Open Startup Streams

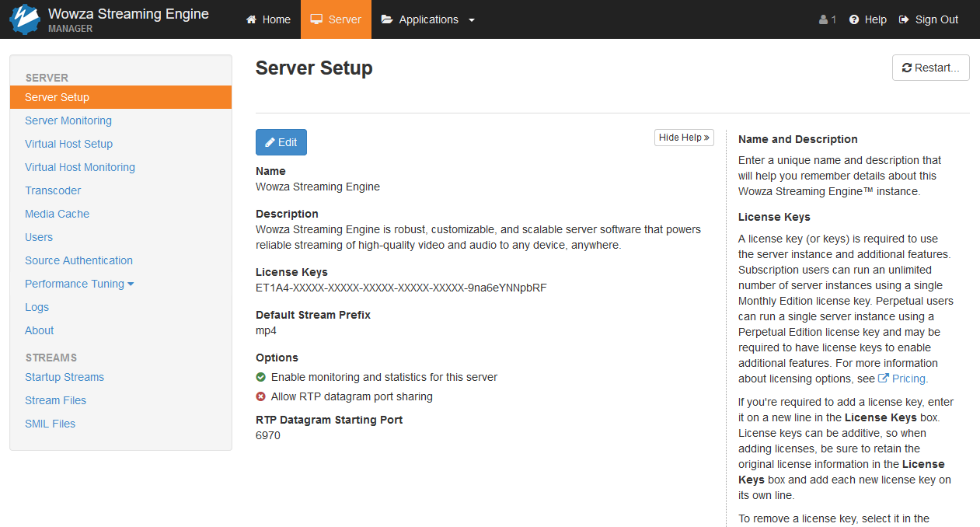click(65, 377)
